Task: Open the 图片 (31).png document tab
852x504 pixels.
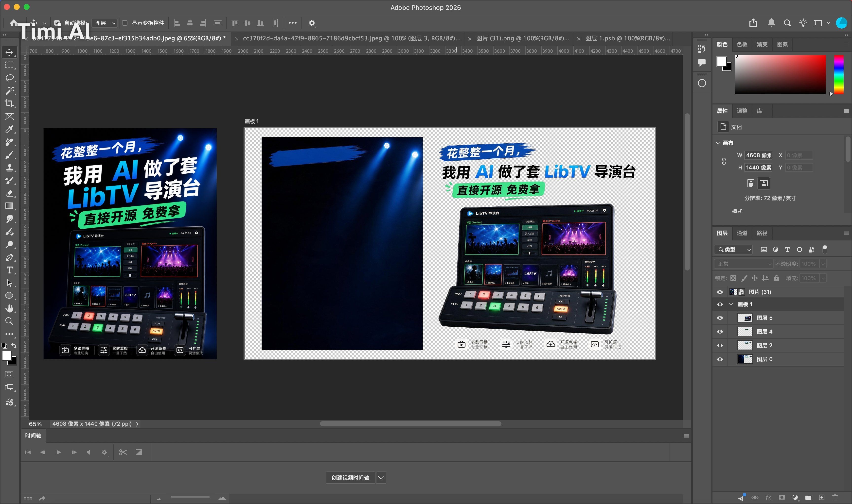Action: 523,38
